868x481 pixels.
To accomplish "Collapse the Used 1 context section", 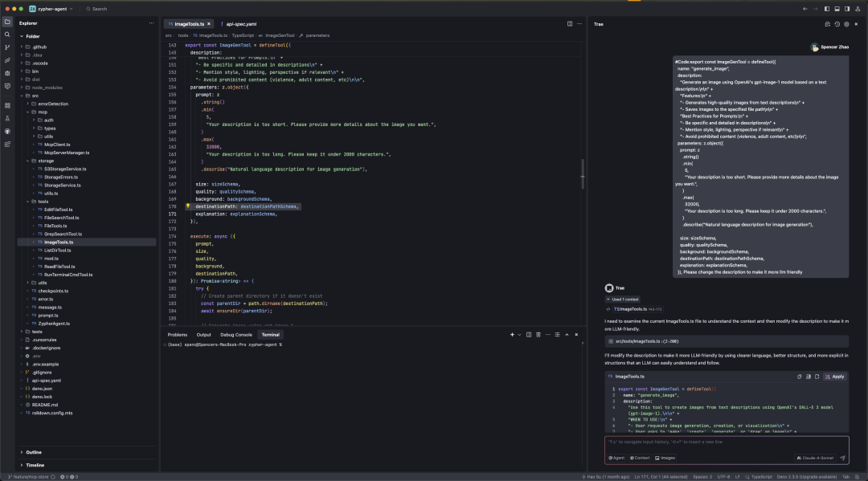I will pyautogui.click(x=622, y=299).
